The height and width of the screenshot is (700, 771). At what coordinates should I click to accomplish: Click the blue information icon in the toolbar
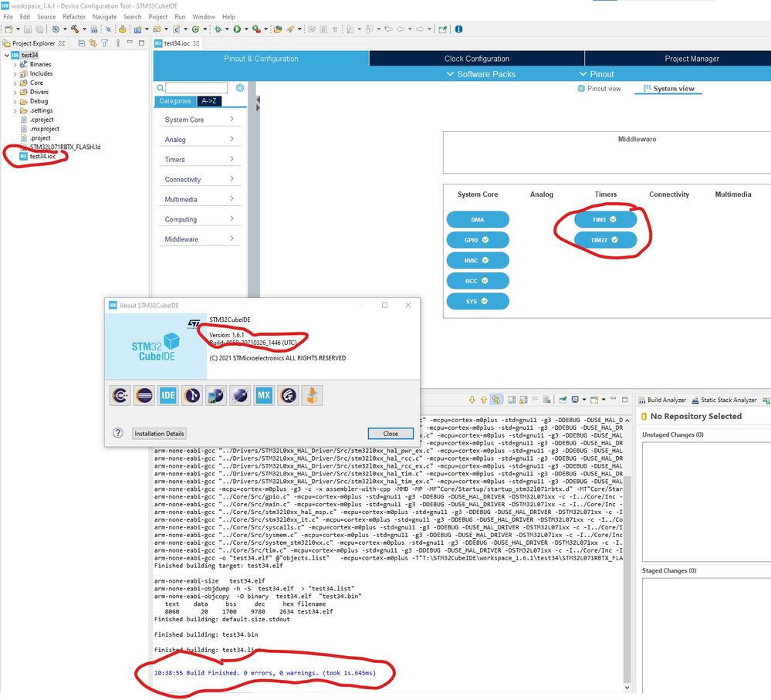[x=458, y=29]
